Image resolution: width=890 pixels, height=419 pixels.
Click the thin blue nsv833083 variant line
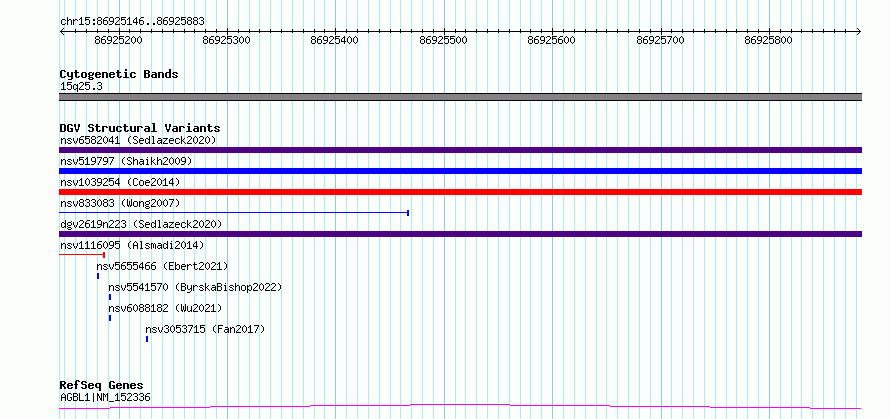click(234, 213)
